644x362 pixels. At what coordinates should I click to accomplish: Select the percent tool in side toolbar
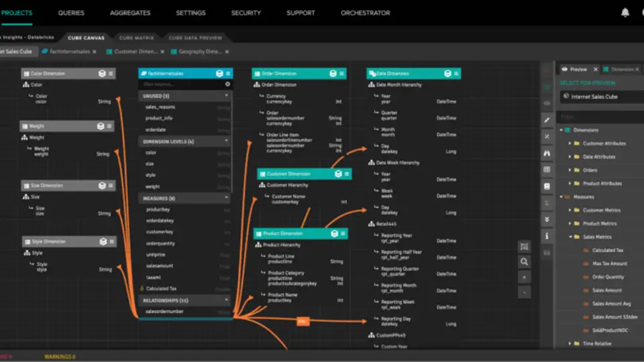coord(547,136)
